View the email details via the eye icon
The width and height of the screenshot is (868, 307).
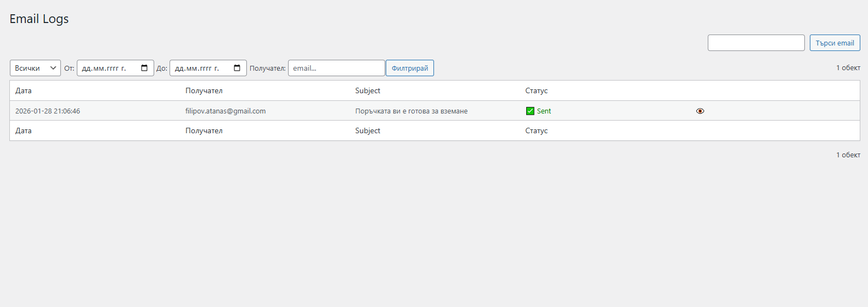coord(700,111)
